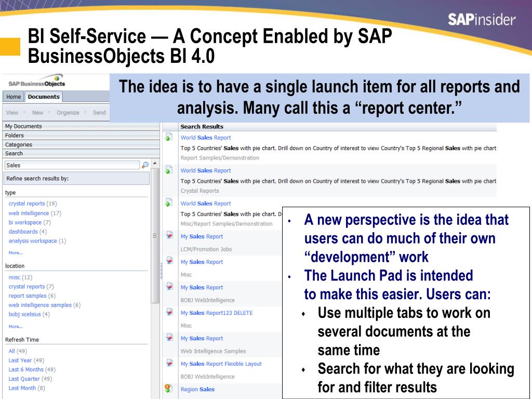The width and height of the screenshot is (532, 399).
Task: Click the icon beside My Sales Report123 DELETE
Action: click(169, 312)
